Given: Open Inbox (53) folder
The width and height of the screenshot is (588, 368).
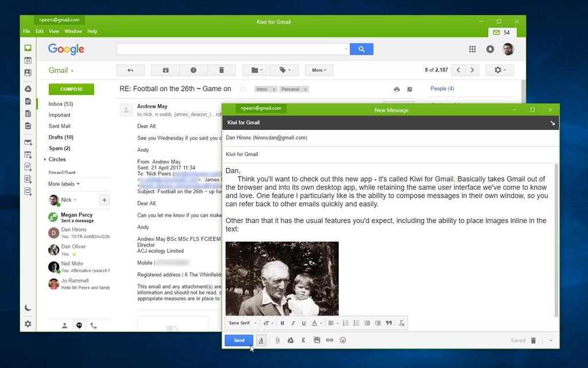Looking at the screenshot, I should [x=61, y=104].
